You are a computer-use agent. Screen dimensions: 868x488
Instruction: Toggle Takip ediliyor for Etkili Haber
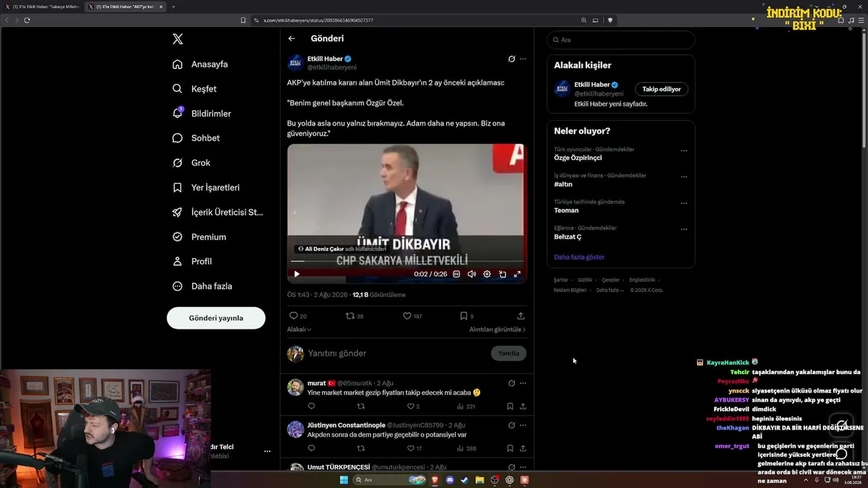(x=662, y=89)
